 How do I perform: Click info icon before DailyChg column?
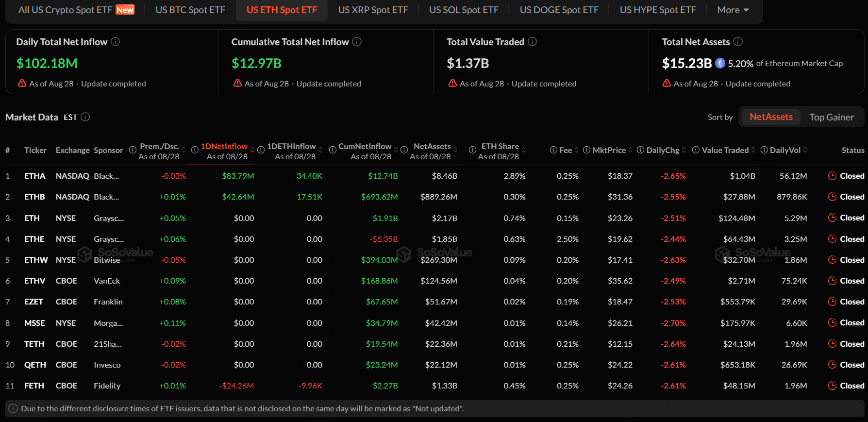[x=640, y=150]
